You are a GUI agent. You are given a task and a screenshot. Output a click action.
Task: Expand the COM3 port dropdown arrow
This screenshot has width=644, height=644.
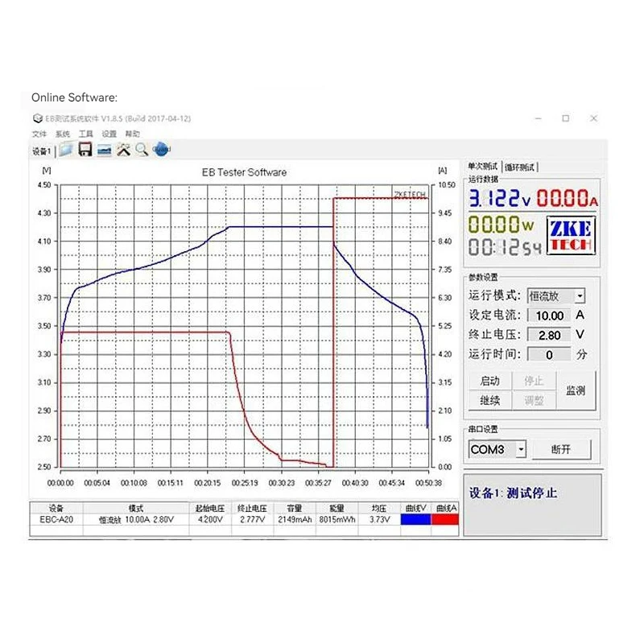(x=521, y=449)
